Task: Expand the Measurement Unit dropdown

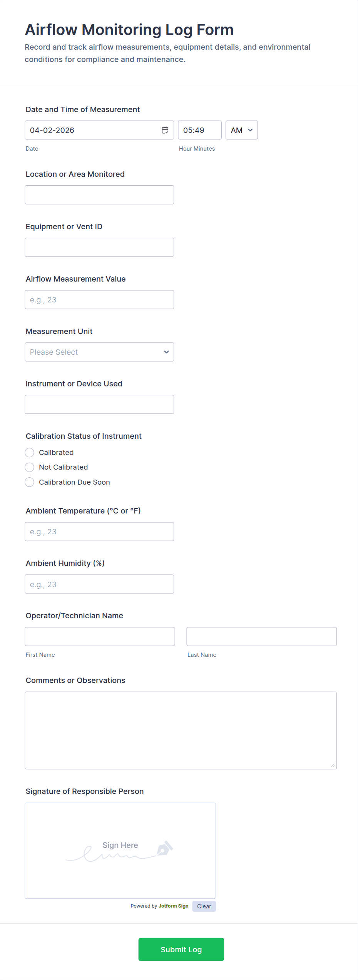Action: [99, 352]
